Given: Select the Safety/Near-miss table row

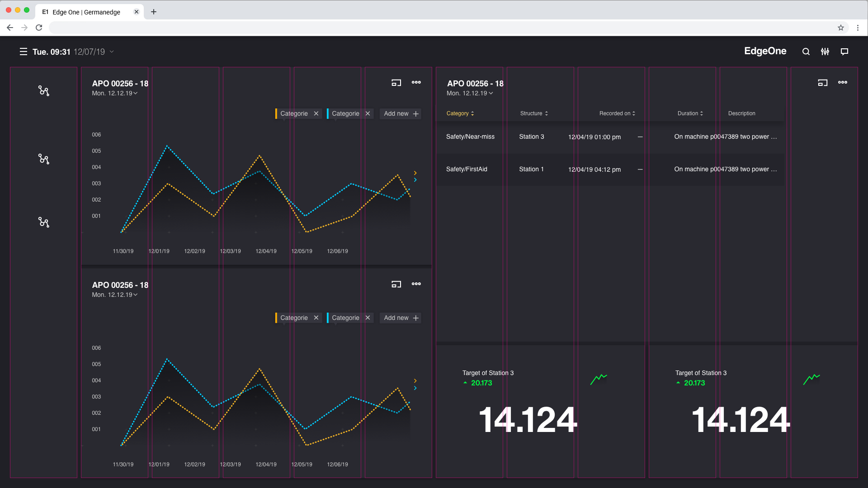Looking at the screenshot, I should 470,137.
